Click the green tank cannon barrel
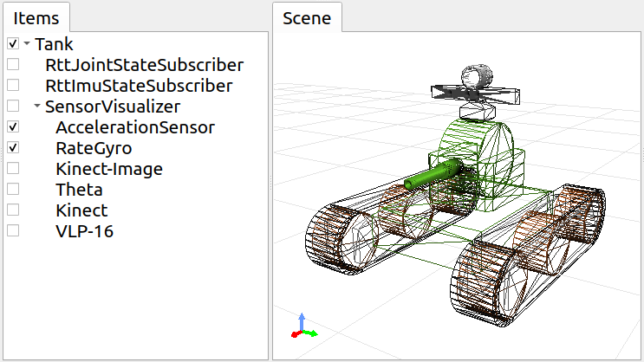Screen dimensions: 644x362 [x=433, y=173]
